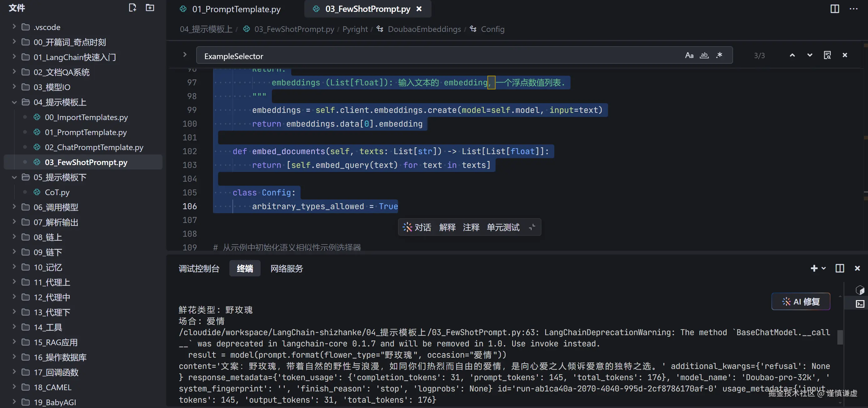Viewport: 868px width, 408px height.
Task: Click find-in-selection icon in search bar
Action: point(827,55)
